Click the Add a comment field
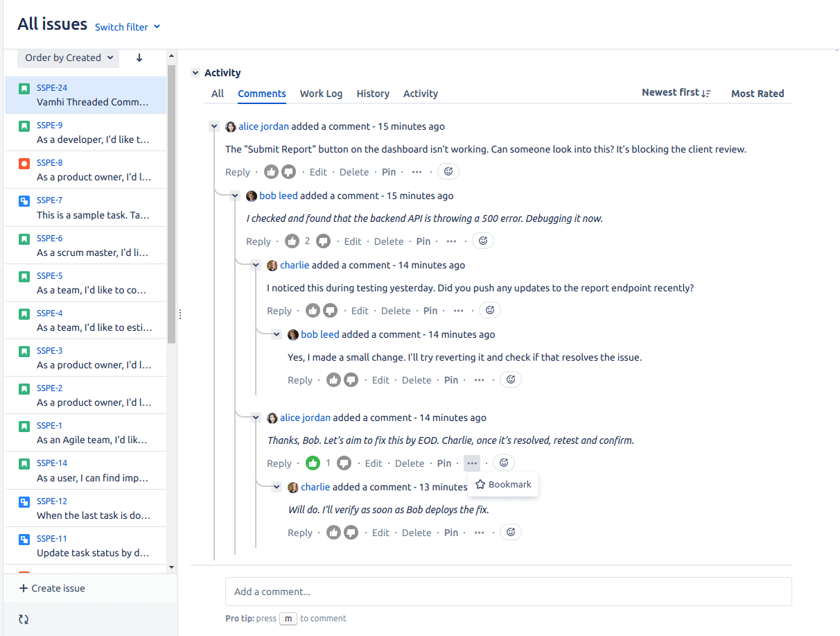 [508, 592]
